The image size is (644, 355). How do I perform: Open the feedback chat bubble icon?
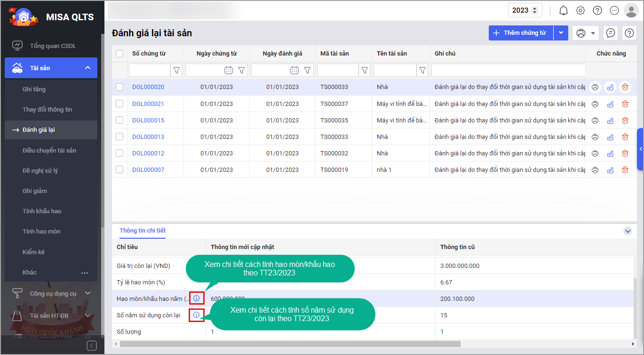[610, 33]
